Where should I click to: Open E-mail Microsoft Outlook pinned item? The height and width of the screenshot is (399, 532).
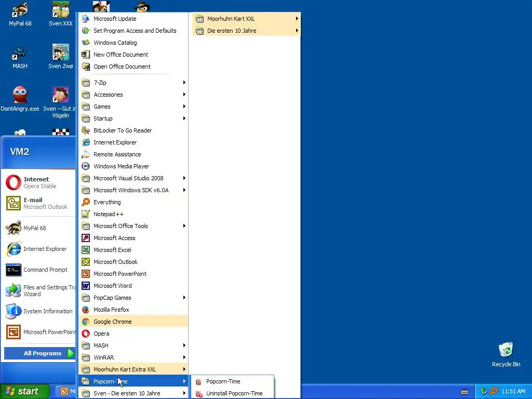39,203
